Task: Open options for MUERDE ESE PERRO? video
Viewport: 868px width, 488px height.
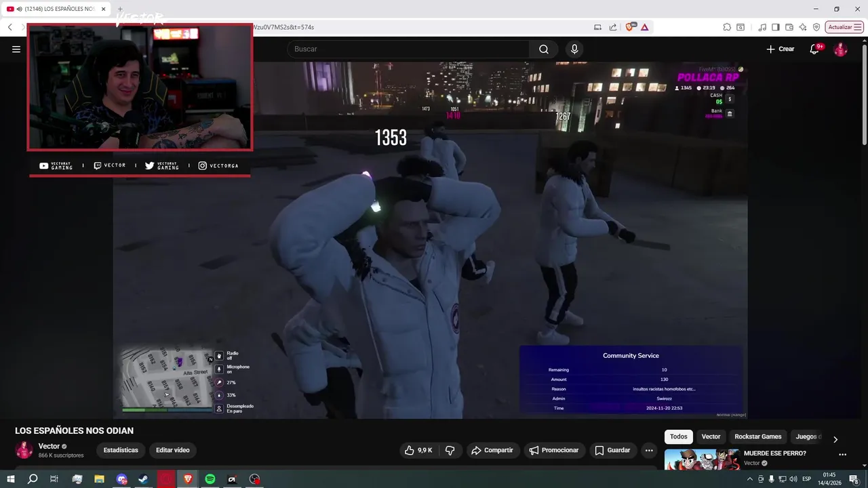Action: [x=843, y=455]
